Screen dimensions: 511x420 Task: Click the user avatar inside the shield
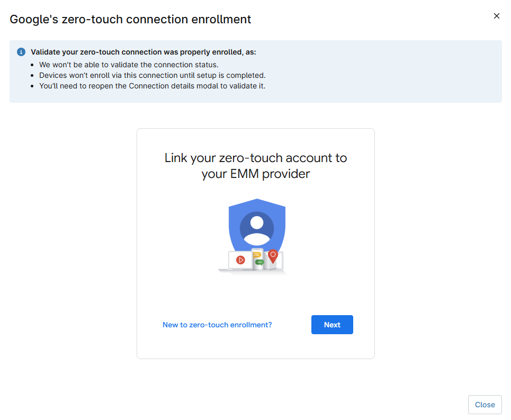(257, 226)
